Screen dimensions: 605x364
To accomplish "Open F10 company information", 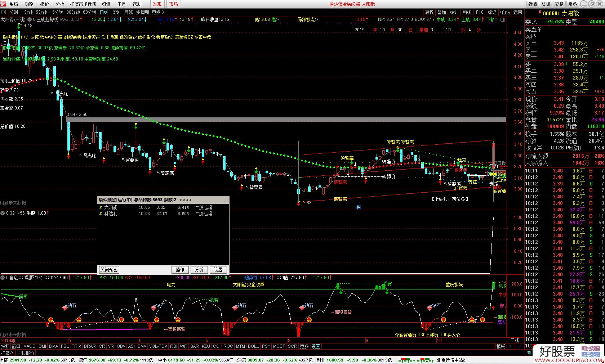I will click(x=480, y=12).
